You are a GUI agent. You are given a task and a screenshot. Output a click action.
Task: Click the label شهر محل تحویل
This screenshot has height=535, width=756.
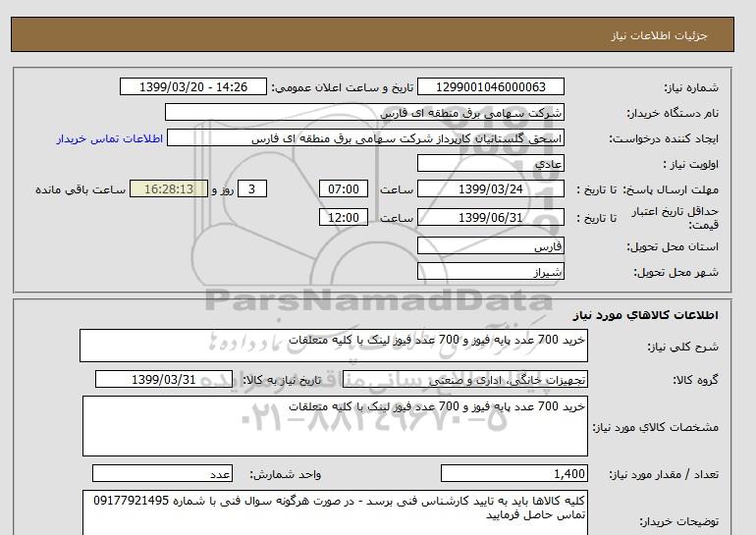click(675, 272)
